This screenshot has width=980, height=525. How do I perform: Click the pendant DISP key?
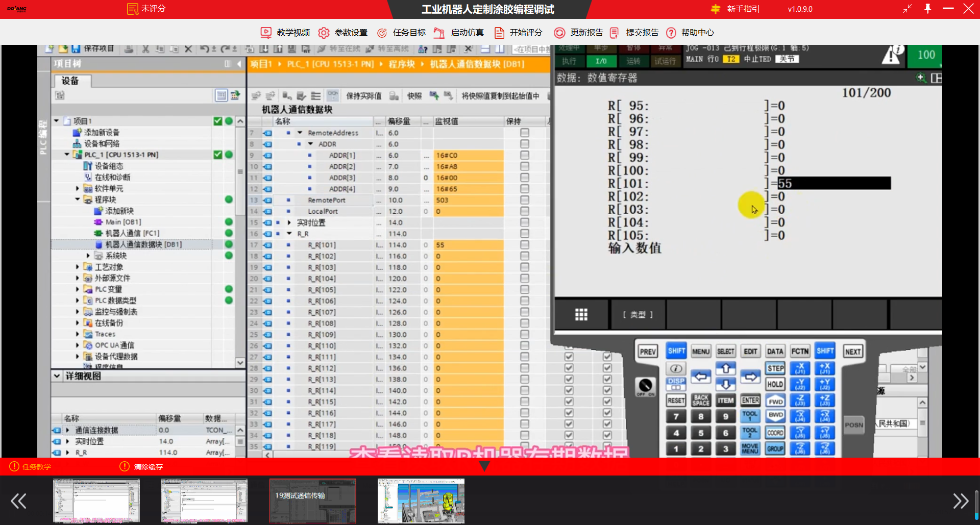point(676,384)
